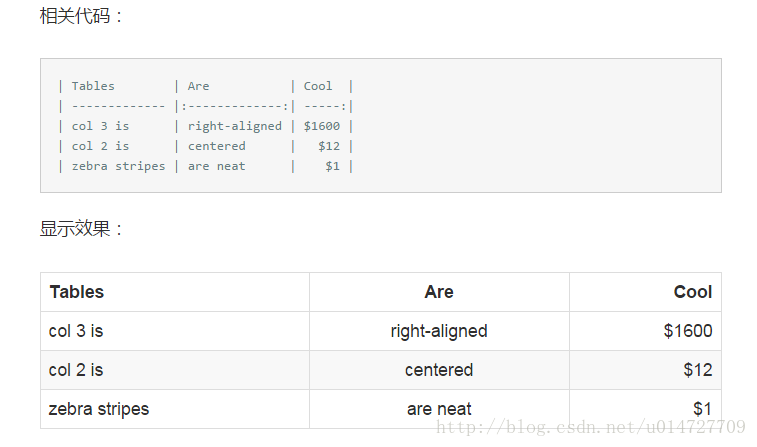The height and width of the screenshot is (447, 757).
Task: Click the blog.csdn.net watermark URL
Action: coord(591,427)
